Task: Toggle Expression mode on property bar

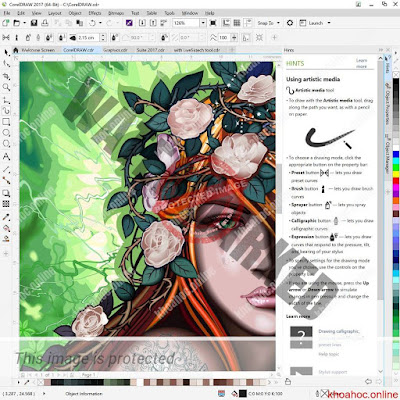Action: click(49, 37)
